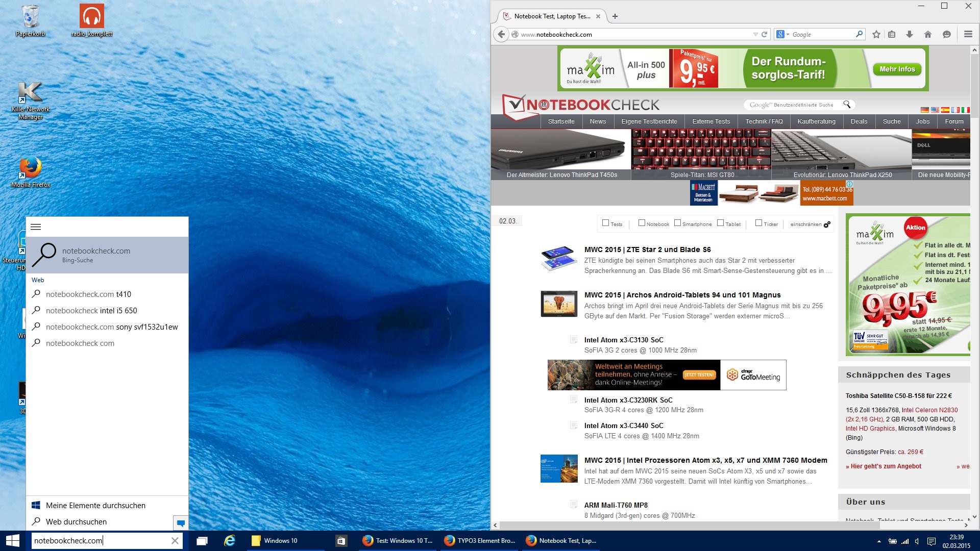Screen dimensions: 980x551
Task: Open Intel Atom x3-C3130 SoC link
Action: click(624, 340)
